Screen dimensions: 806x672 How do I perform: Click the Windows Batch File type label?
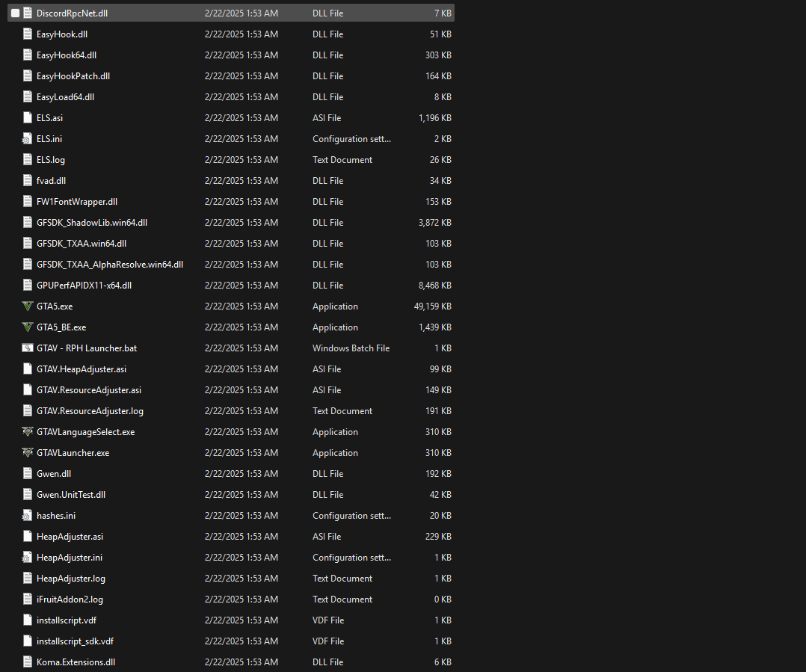[x=351, y=348]
